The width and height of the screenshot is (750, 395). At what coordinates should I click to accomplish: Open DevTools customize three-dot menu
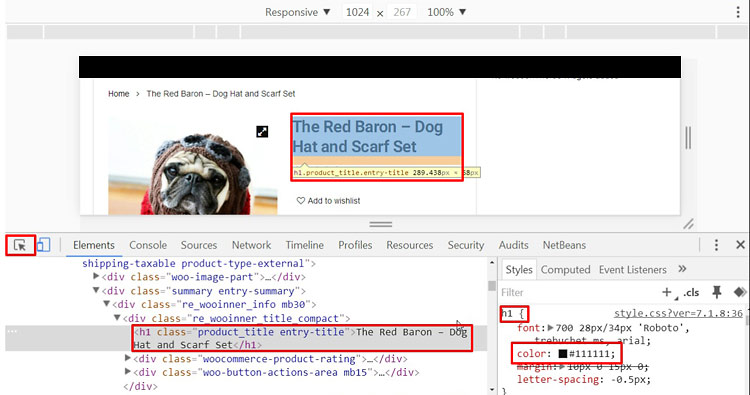tap(716, 245)
